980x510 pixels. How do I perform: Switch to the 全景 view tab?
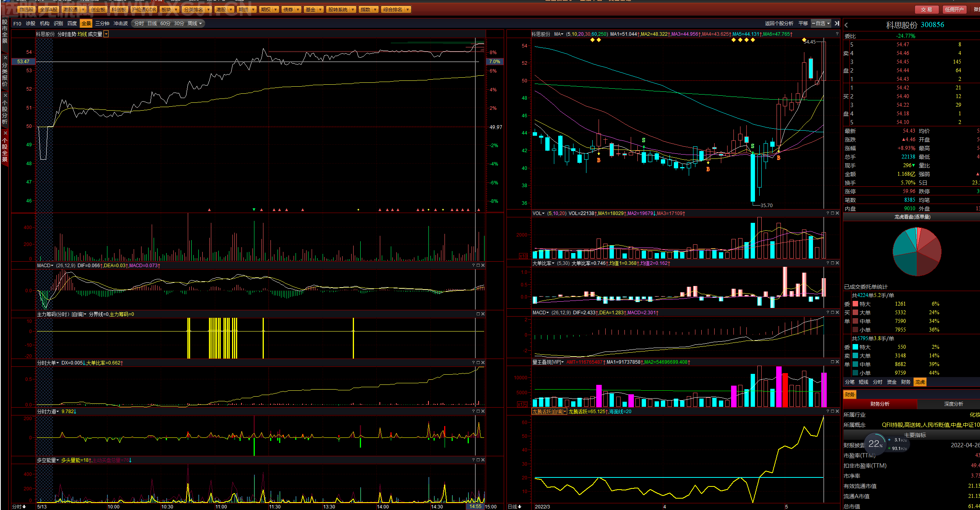(86, 24)
